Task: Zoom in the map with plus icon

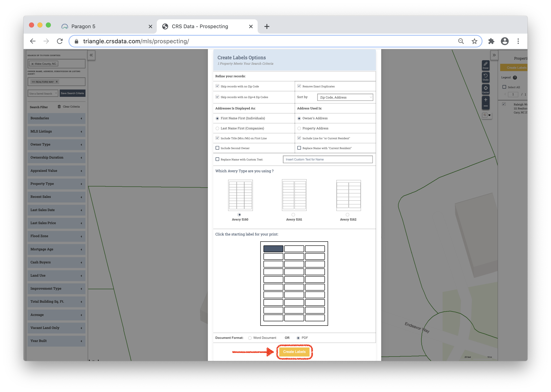Action: 485,100
